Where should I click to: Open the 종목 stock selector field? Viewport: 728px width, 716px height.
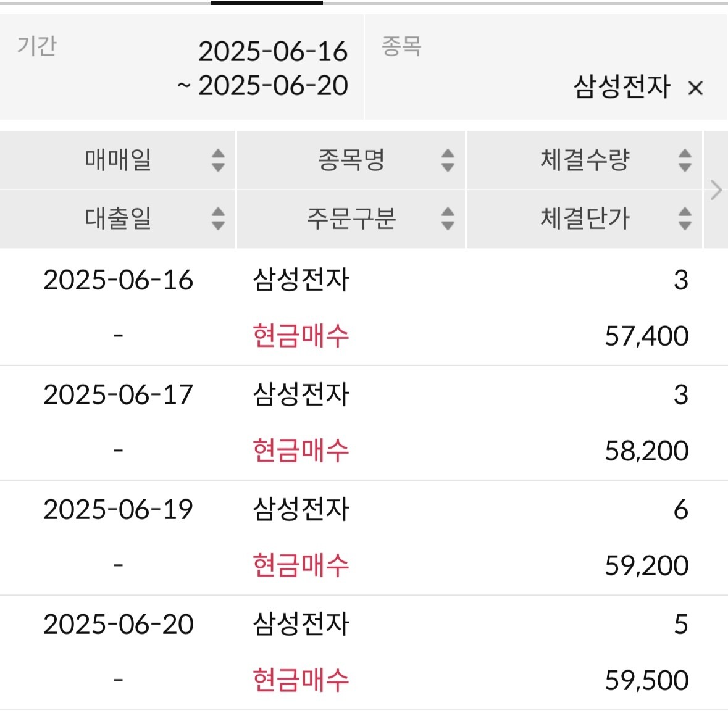546,67
